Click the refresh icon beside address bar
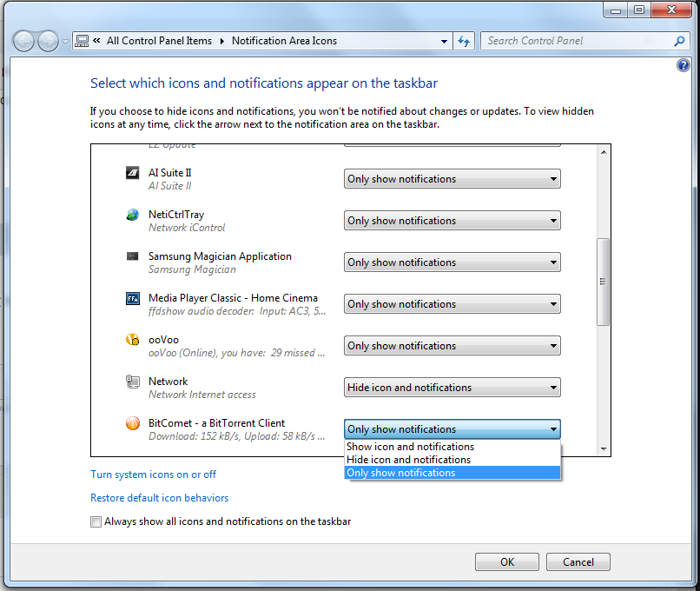The image size is (700, 591). click(464, 41)
